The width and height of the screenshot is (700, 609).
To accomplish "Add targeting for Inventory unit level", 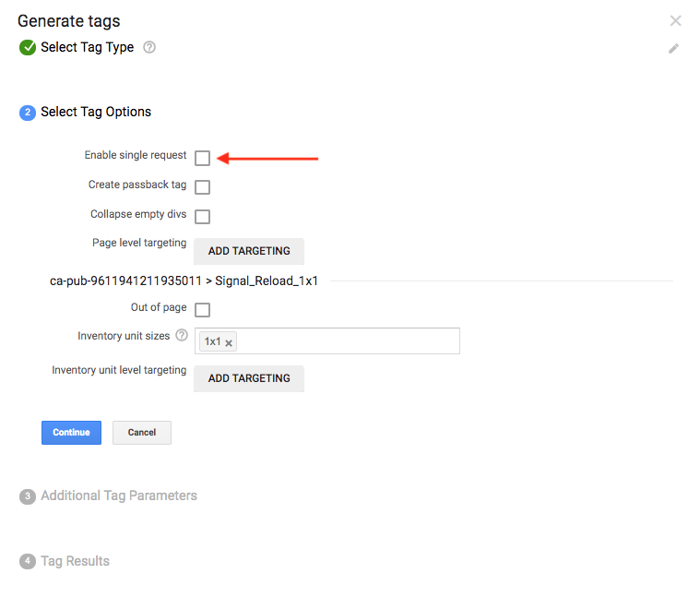I will click(x=249, y=378).
